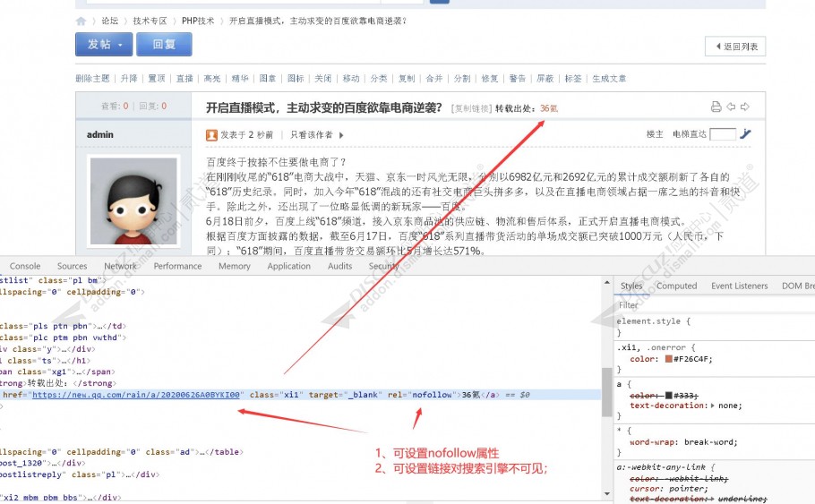The width and height of the screenshot is (815, 504).
Task: Switch to DevTools Application tab
Action: click(x=289, y=266)
